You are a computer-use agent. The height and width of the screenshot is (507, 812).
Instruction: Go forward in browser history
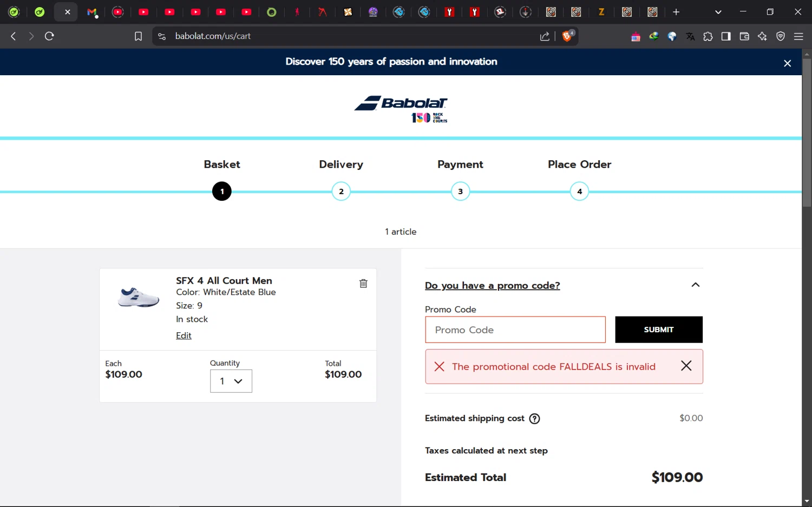(31, 36)
